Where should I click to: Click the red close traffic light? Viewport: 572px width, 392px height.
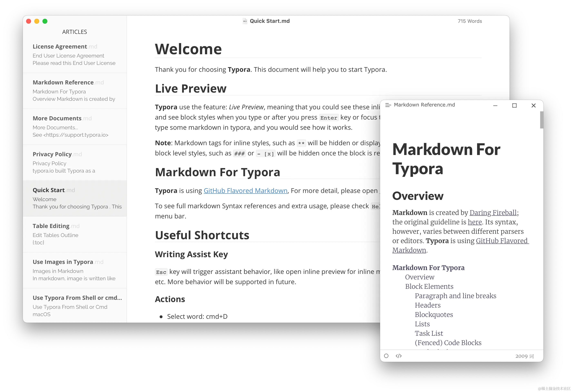(29, 21)
